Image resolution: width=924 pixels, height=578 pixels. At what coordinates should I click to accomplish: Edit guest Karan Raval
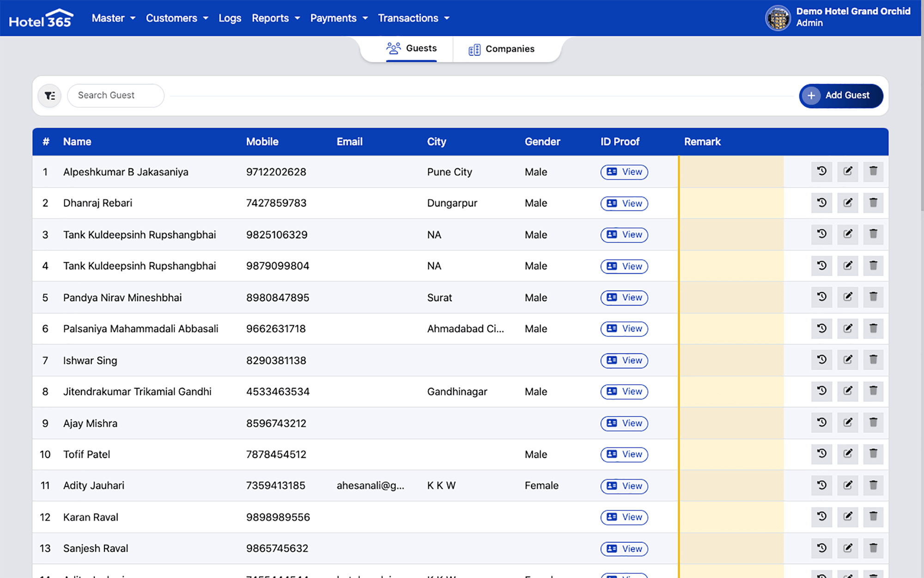click(x=847, y=517)
